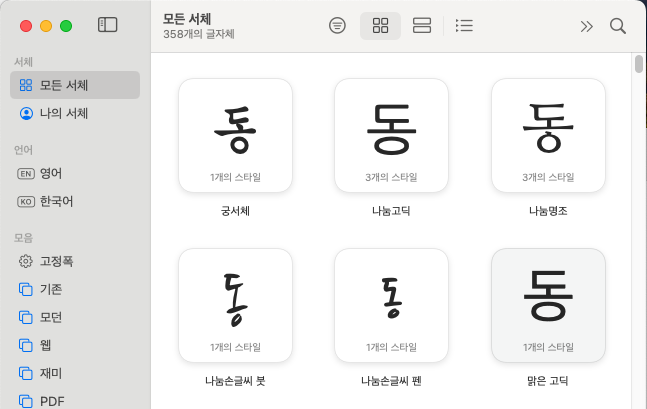Select the 궁서체 font card
This screenshot has height=409, width=647.
235,135
